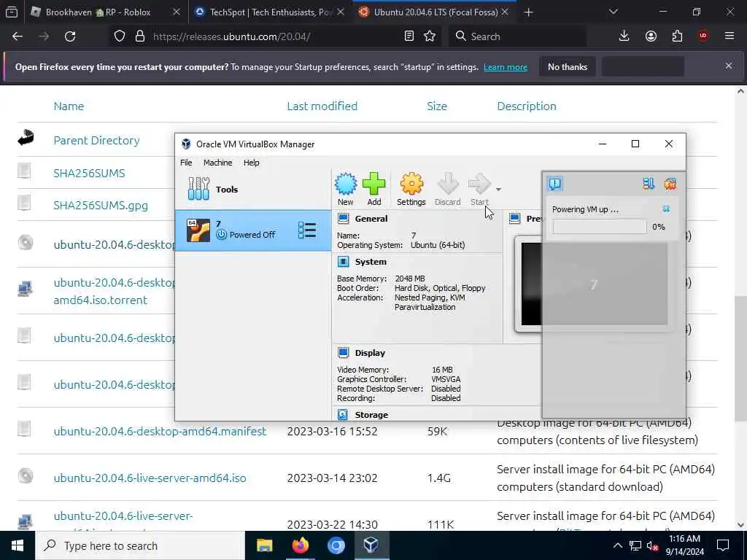Viewport: 747px width, 560px height.
Task: Click the New VM gear icon in VirtualBox
Action: tap(345, 184)
